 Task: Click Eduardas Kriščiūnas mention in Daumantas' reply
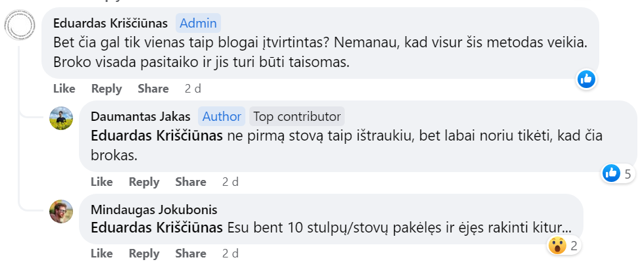coord(158,137)
